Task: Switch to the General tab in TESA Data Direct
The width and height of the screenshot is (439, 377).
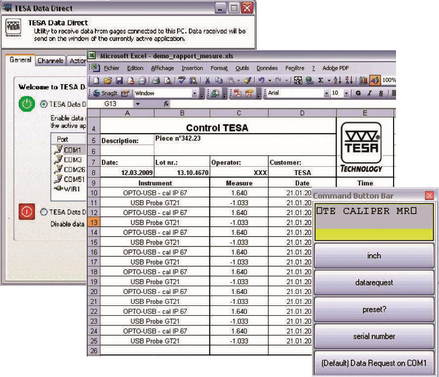Action: coord(20,60)
